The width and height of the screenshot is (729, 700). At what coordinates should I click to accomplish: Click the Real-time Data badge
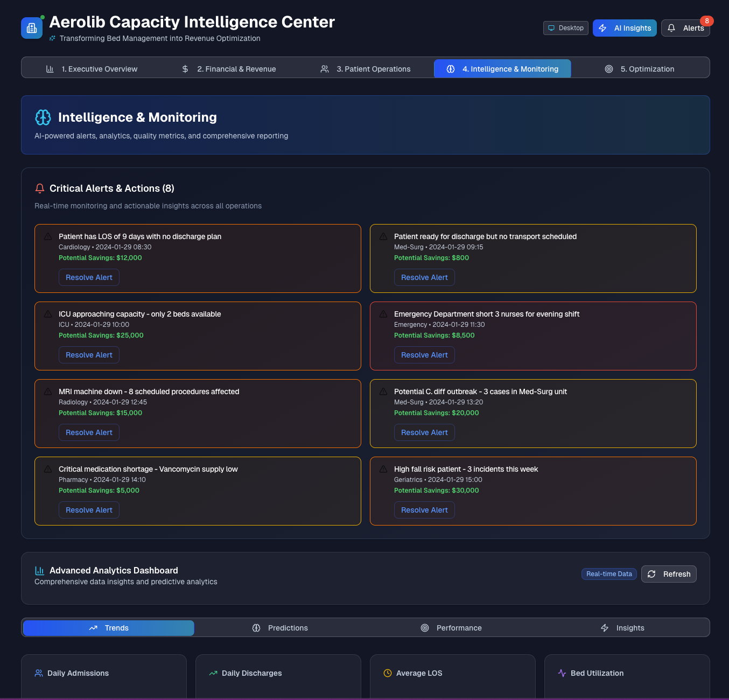609,574
